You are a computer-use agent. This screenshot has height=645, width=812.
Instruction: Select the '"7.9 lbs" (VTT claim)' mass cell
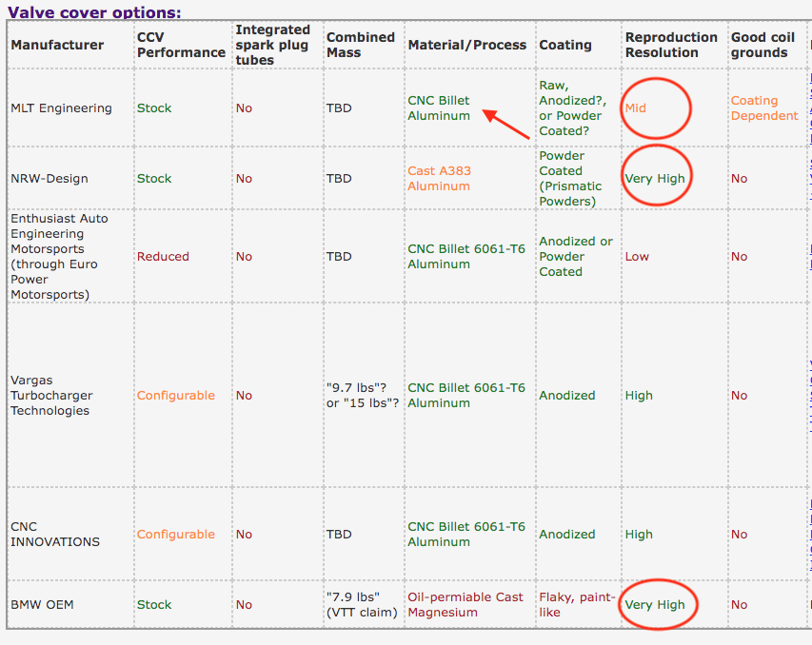click(x=362, y=605)
